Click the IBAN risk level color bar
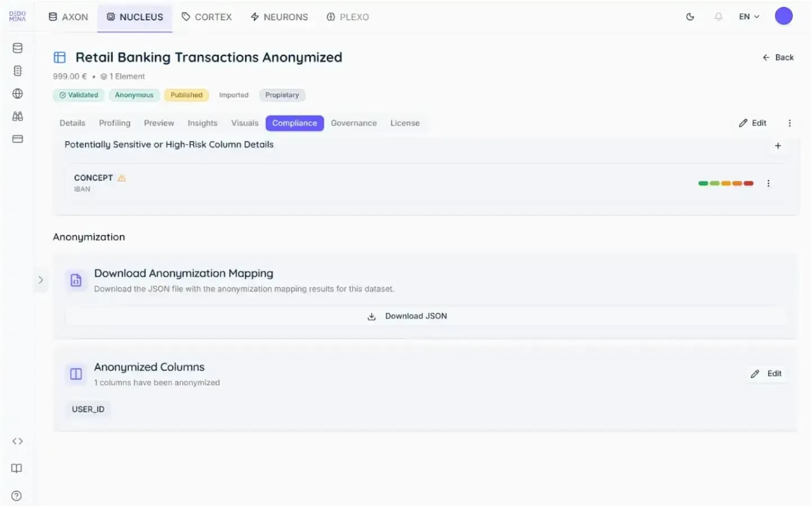 725,184
